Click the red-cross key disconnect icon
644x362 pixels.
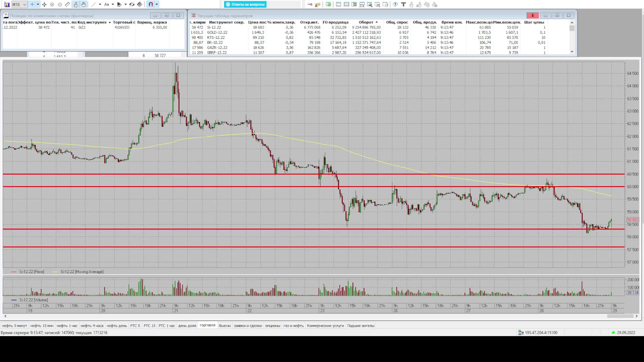pyautogui.click(x=318, y=5)
